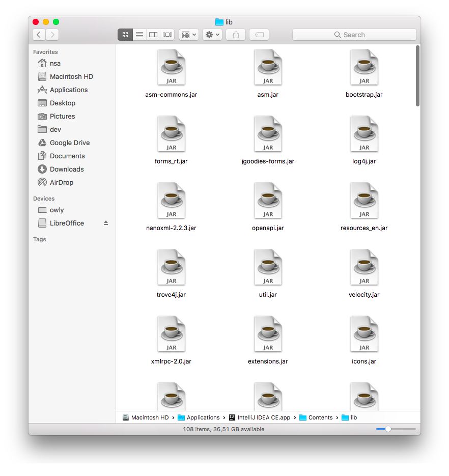Open nsa home folder in sidebar
449x476 pixels.
point(72,63)
